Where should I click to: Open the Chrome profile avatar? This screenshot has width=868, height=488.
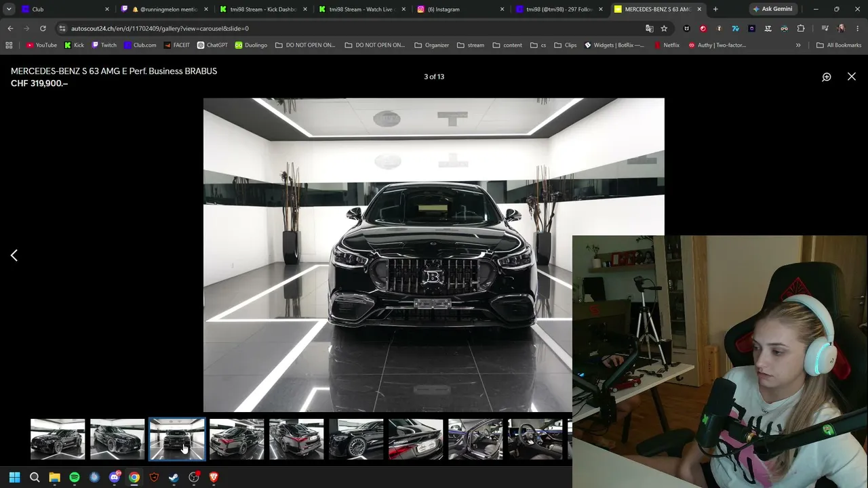842,28
